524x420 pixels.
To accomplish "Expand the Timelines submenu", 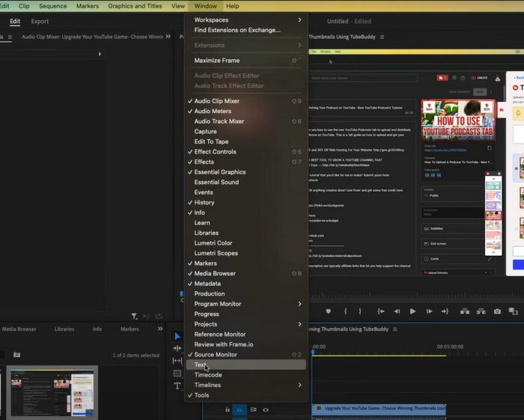I will coord(246,385).
